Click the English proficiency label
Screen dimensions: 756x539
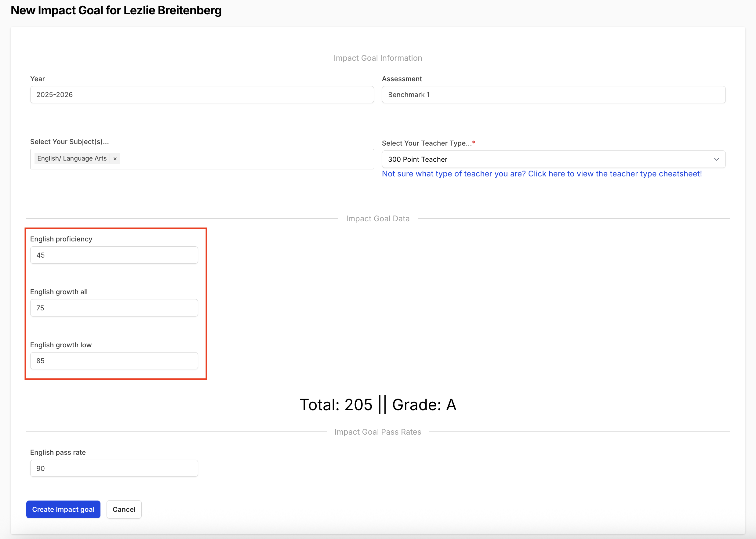(61, 239)
